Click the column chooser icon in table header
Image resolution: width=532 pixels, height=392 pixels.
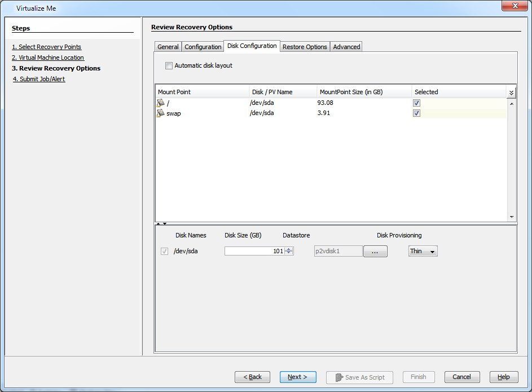pos(511,93)
